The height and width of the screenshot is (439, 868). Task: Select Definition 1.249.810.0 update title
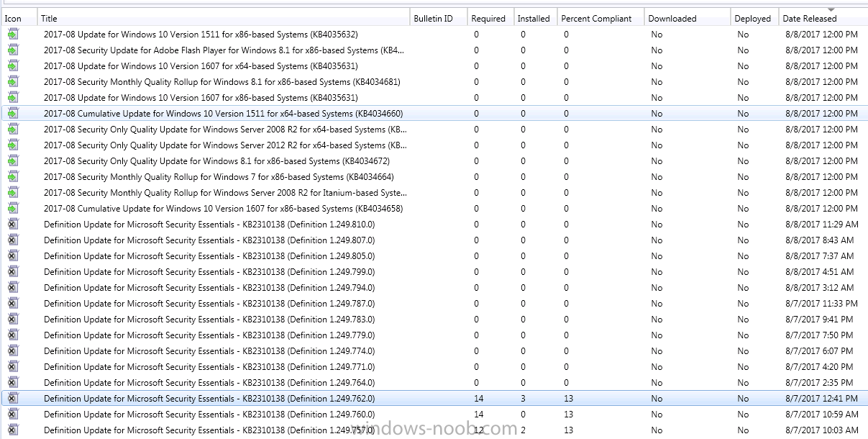click(209, 225)
